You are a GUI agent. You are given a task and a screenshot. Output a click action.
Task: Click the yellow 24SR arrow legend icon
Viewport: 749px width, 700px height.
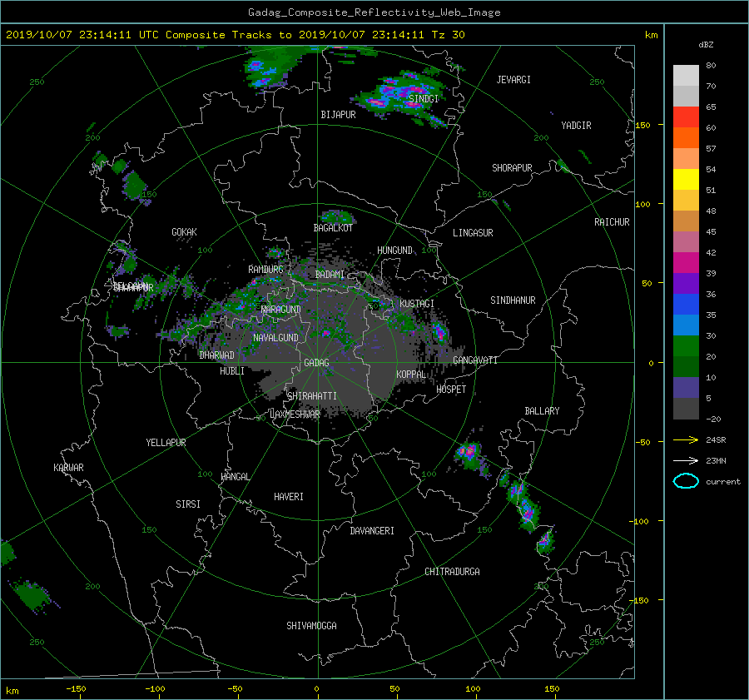(686, 439)
